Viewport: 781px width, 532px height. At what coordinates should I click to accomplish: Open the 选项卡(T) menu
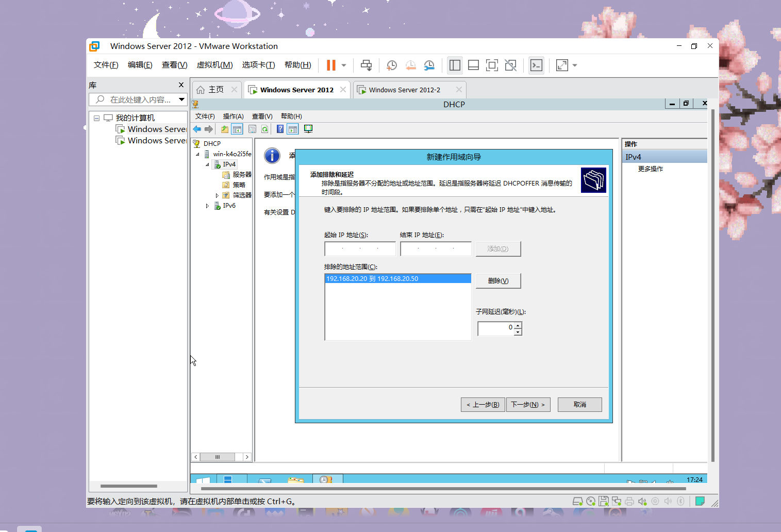[258, 65]
